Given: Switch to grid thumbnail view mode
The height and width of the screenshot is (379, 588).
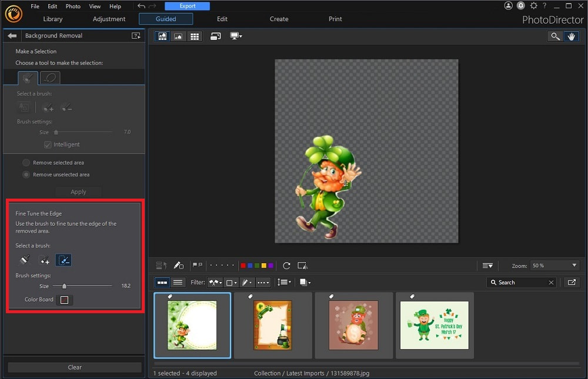Looking at the screenshot, I should coord(194,36).
